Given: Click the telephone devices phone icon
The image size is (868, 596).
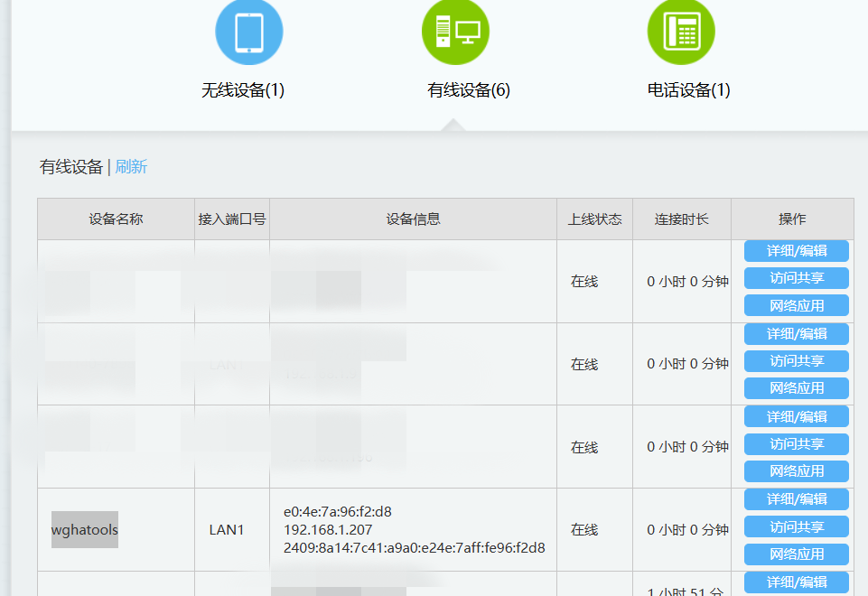Looking at the screenshot, I should click(x=681, y=33).
